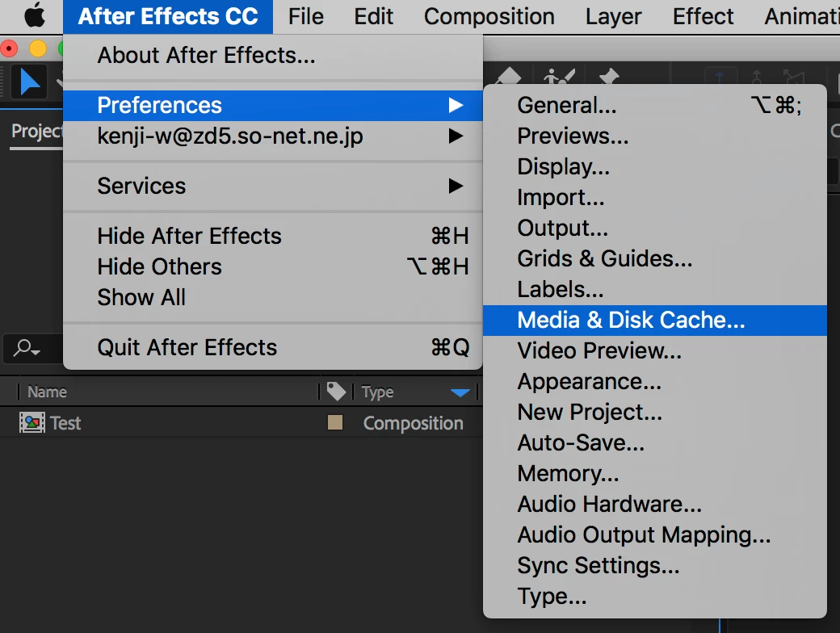840x633 pixels.
Task: Click the Name column header
Action: coord(47,392)
